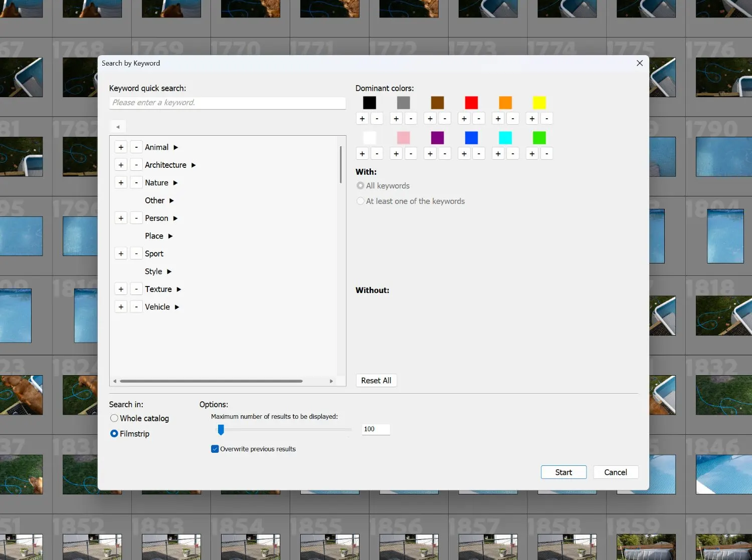Click the plus icon next to Sport
The height and width of the screenshot is (560, 752).
point(120,253)
